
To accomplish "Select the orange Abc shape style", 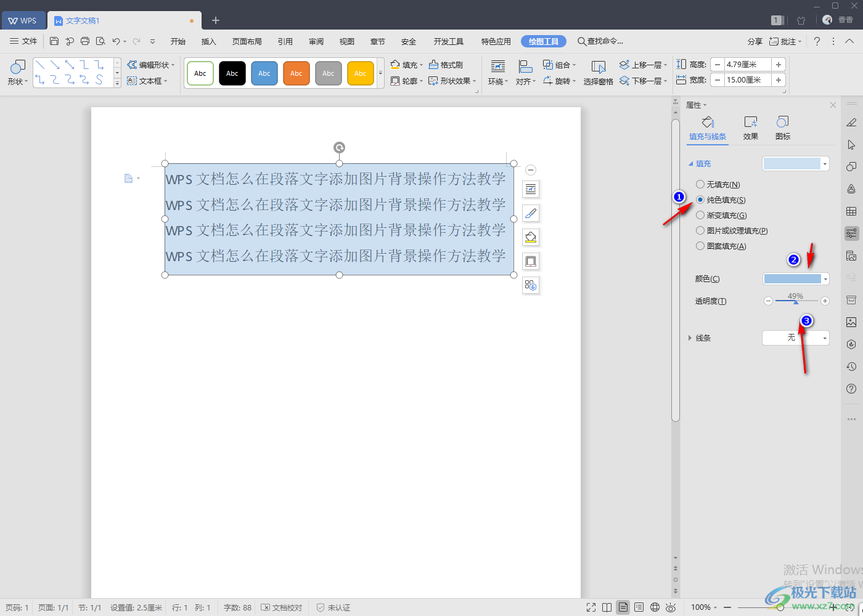I will [297, 73].
